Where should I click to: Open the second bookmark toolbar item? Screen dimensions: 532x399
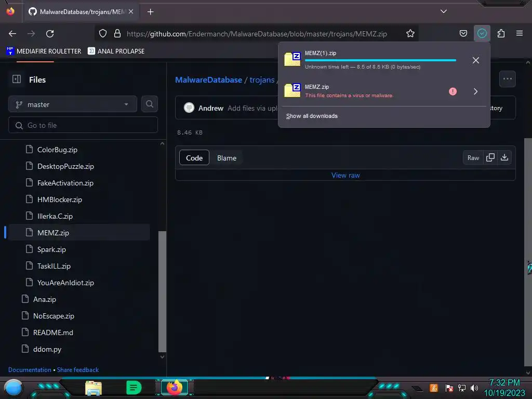click(116, 51)
